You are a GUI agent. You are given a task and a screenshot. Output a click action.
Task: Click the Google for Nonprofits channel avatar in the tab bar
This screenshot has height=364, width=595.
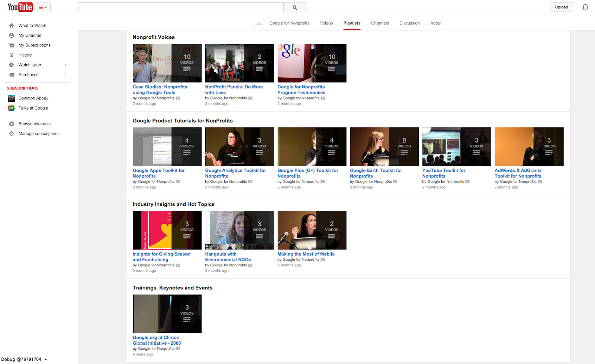click(259, 23)
